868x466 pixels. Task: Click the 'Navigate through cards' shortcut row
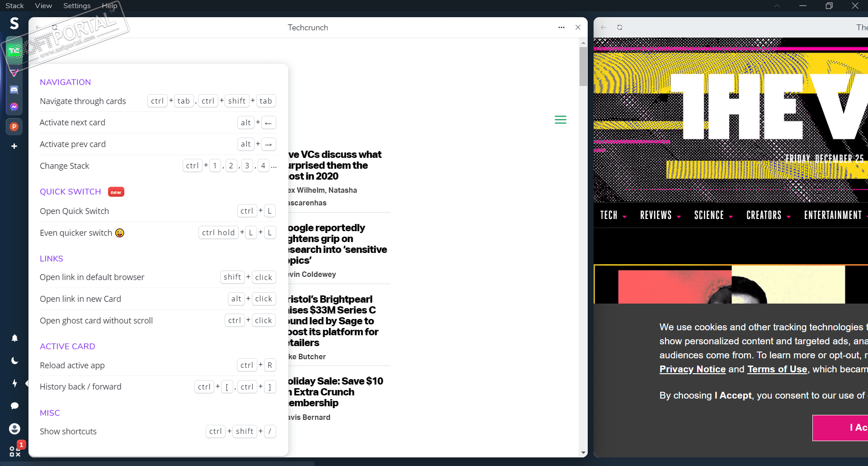click(x=158, y=101)
